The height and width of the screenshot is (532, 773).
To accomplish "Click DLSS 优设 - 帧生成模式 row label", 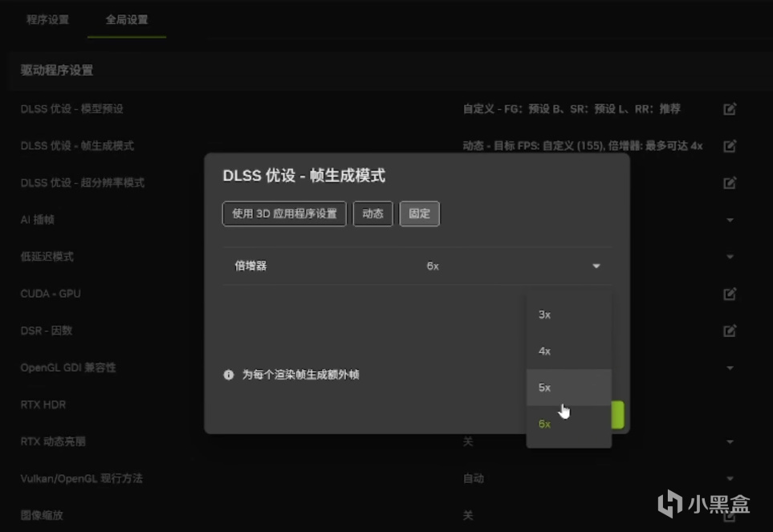I will click(77, 146).
